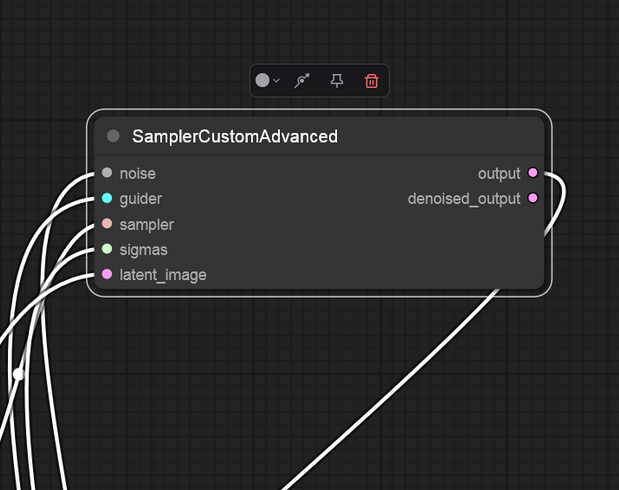This screenshot has width=619, height=490.
Task: Bypass the node using the bypass icon
Action: pyautogui.click(x=302, y=81)
